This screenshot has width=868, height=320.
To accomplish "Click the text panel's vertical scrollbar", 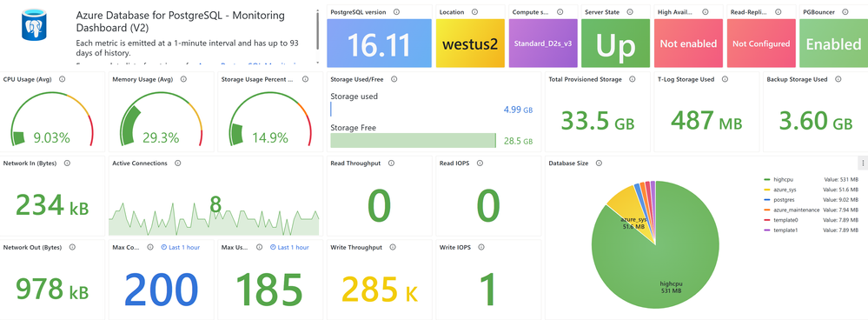I will coord(318,30).
